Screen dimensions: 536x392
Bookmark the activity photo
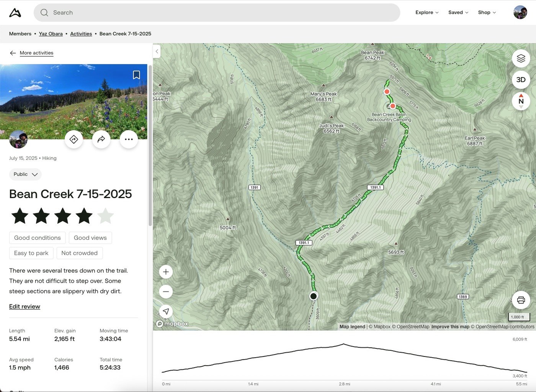tap(136, 75)
